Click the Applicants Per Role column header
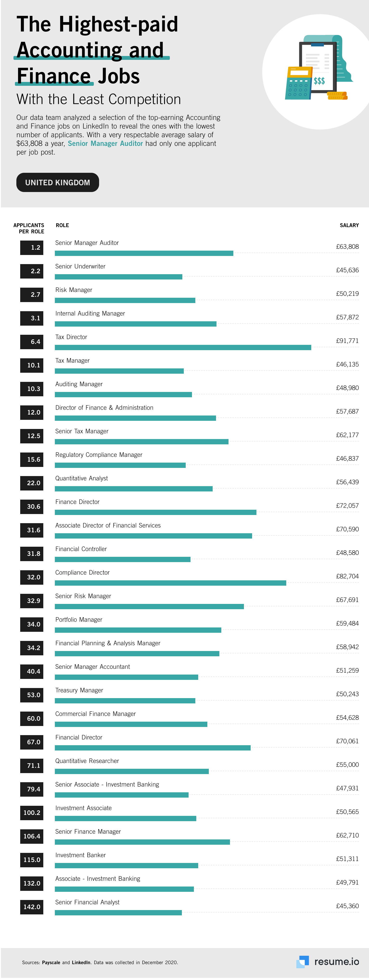Image resolution: width=369 pixels, height=980 pixels. click(29, 228)
